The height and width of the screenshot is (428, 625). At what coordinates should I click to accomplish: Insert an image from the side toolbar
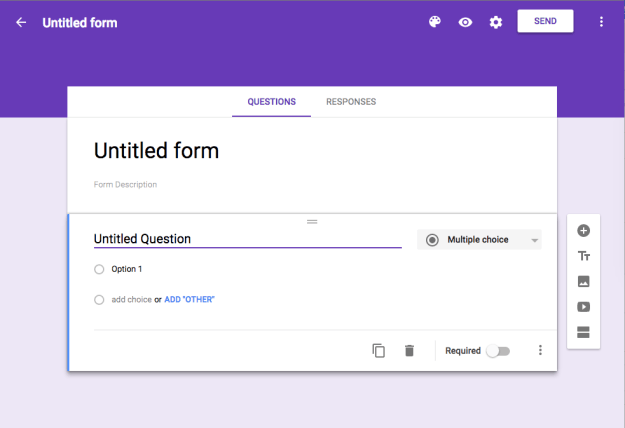point(584,282)
